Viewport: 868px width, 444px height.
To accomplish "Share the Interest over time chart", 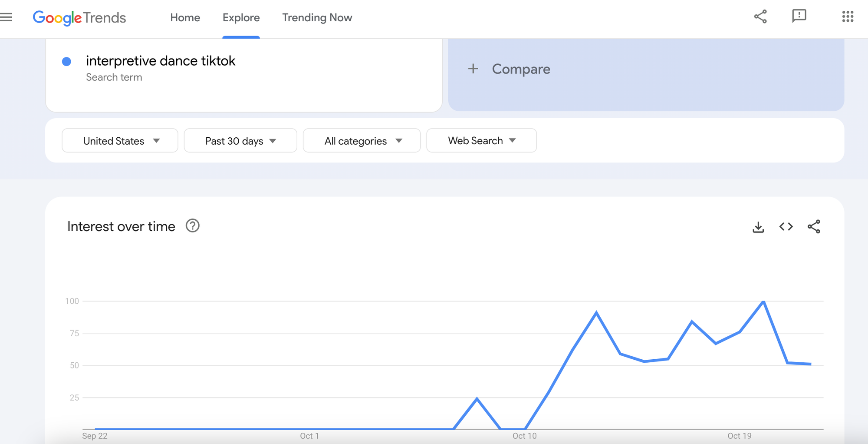I will pos(814,227).
